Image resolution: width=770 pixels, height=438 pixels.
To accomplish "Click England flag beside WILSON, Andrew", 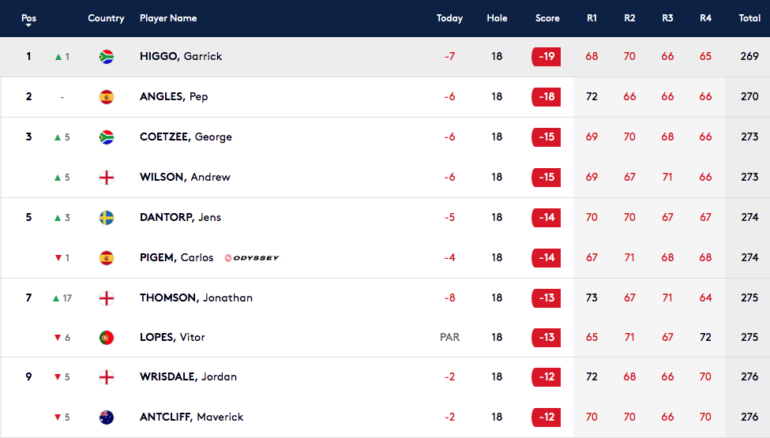I will 107,177.
